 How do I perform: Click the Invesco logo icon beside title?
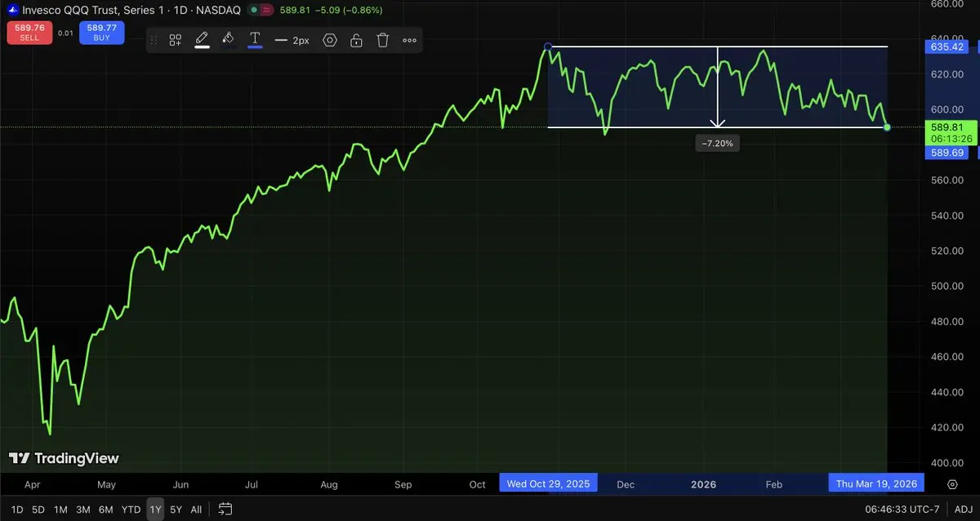[x=12, y=10]
